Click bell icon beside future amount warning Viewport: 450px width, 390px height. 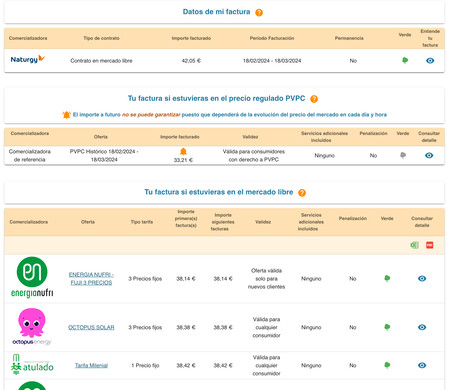66,115
